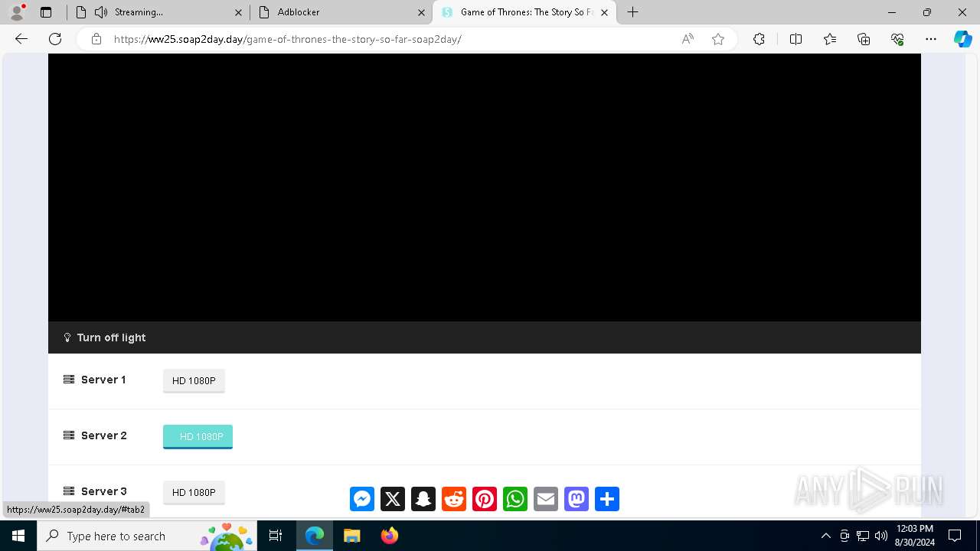Image resolution: width=980 pixels, height=551 pixels.
Task: Share on Mastodon icon
Action: (577, 499)
